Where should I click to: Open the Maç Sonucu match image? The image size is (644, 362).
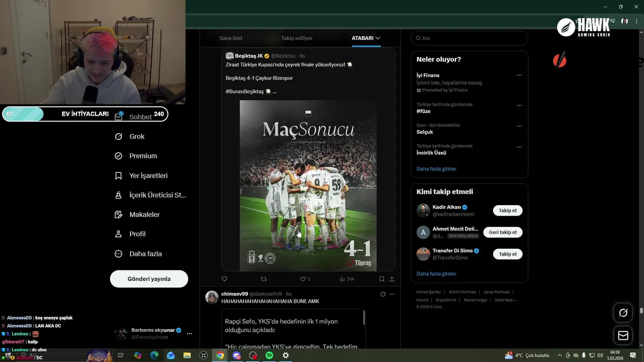(x=308, y=186)
